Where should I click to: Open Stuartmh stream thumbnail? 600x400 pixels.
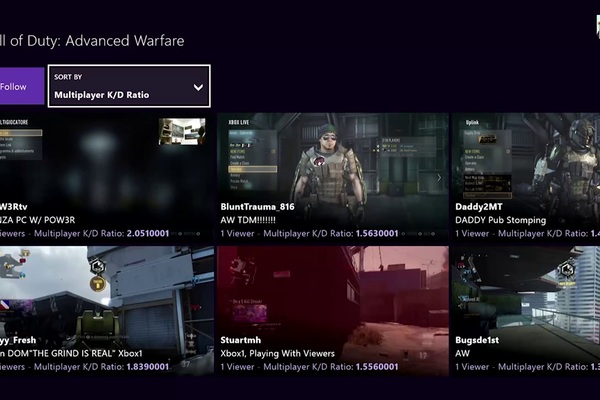click(x=333, y=311)
